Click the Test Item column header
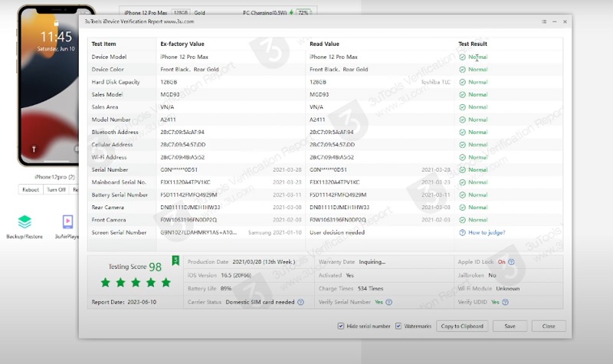This screenshot has height=364, width=613. 103,44
